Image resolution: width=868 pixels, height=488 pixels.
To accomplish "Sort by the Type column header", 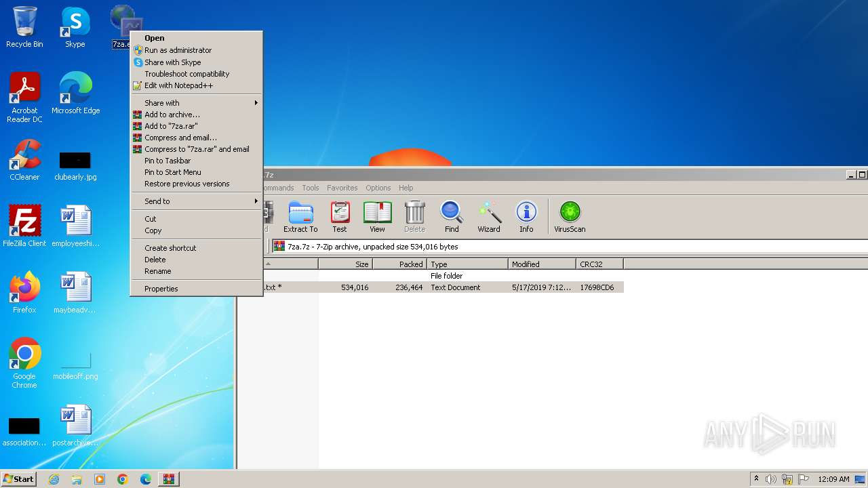I will (468, 264).
